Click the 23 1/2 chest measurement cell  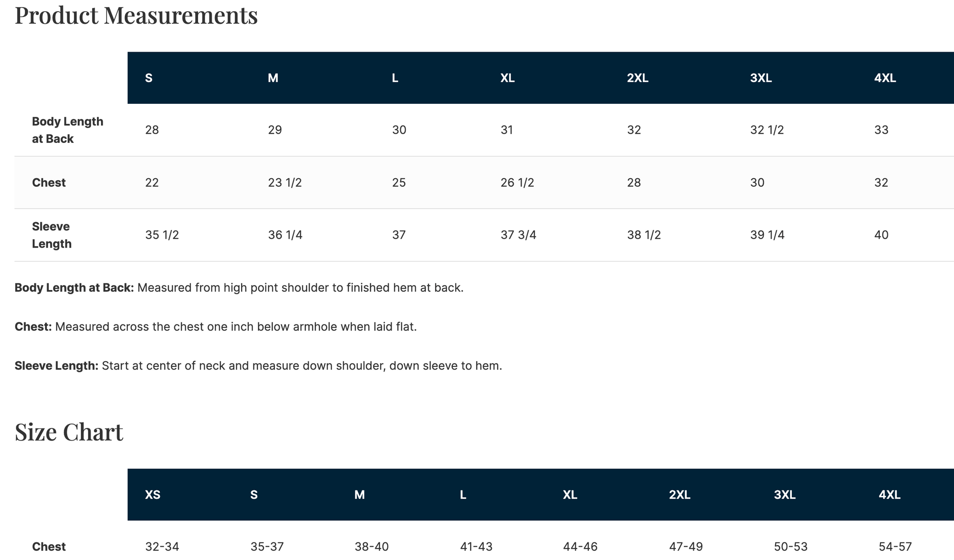tap(285, 182)
